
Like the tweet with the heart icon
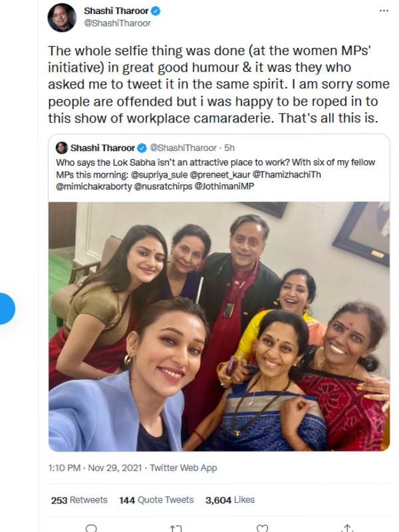click(x=263, y=528)
